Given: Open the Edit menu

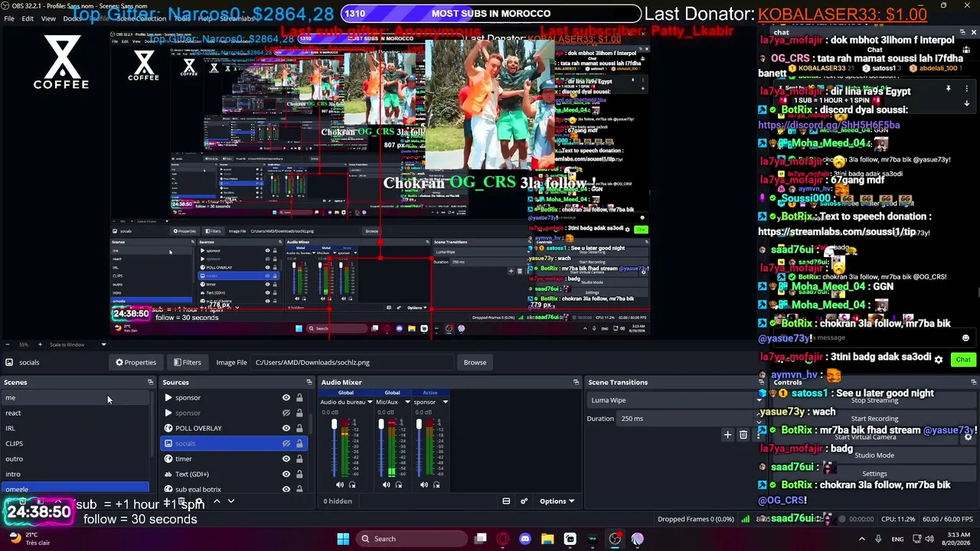Looking at the screenshot, I should (x=28, y=18).
